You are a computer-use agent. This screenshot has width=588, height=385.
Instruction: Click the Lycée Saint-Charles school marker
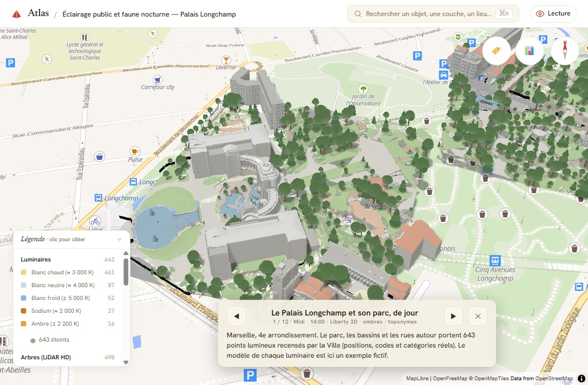(x=85, y=37)
